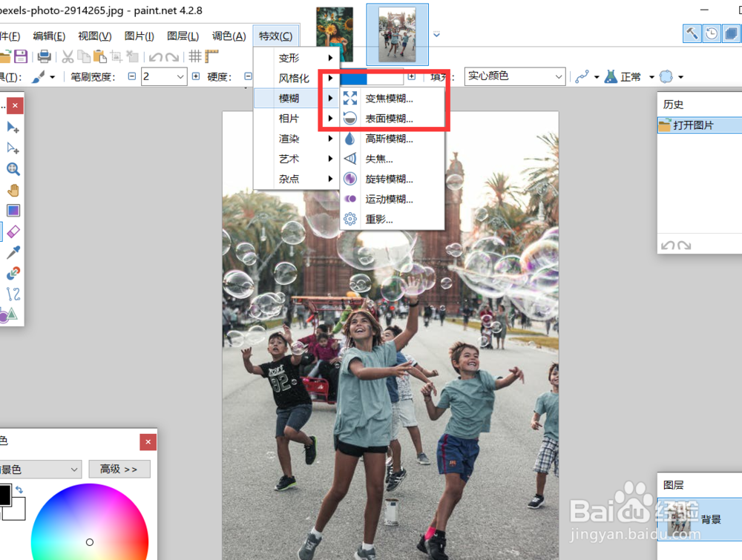This screenshot has width=742, height=560.
Task: Choose 变焦模糊... effect
Action: tap(392, 99)
